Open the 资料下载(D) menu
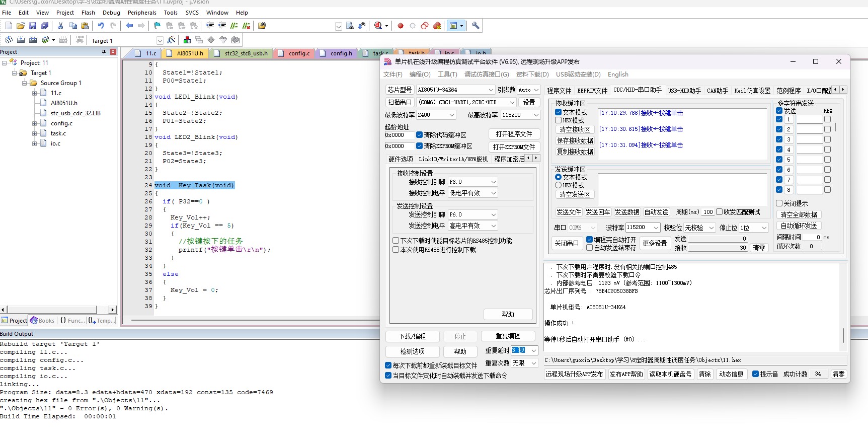 coord(532,75)
